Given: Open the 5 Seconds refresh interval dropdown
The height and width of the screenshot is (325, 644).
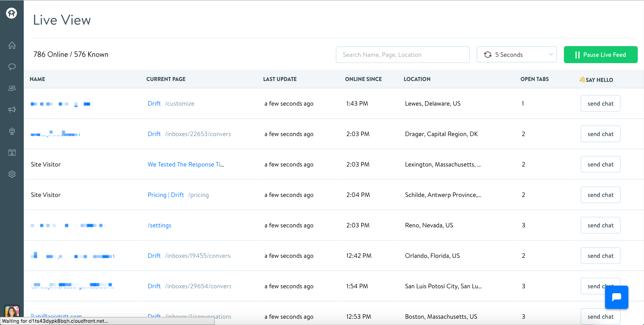Looking at the screenshot, I should (517, 55).
